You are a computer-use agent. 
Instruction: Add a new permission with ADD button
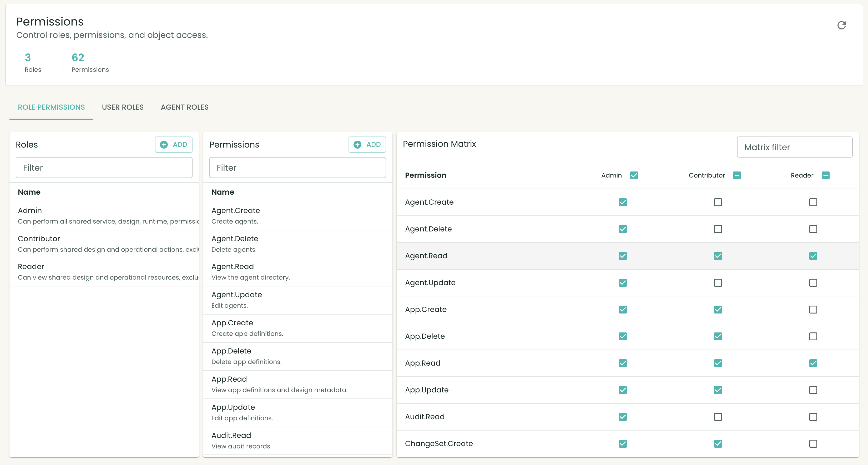(367, 145)
